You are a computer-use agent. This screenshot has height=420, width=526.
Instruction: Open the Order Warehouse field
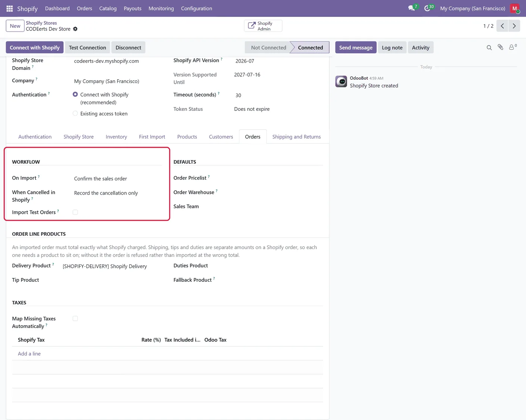tap(278, 192)
